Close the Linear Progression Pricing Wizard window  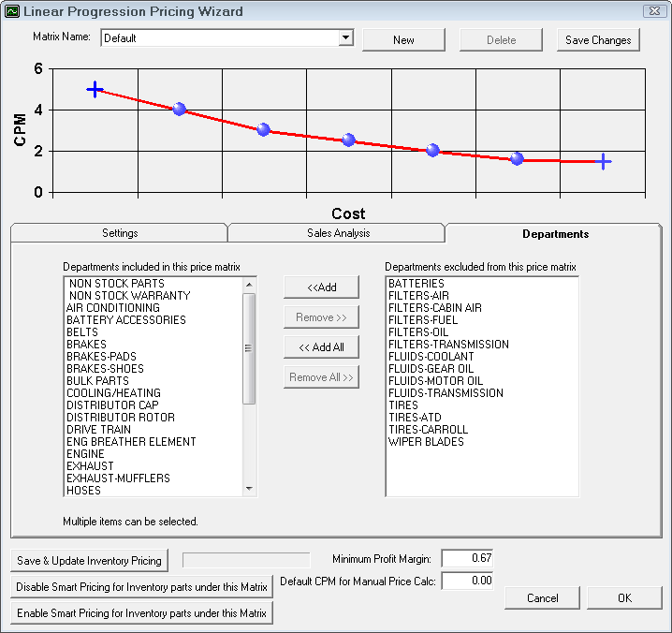pos(654,11)
